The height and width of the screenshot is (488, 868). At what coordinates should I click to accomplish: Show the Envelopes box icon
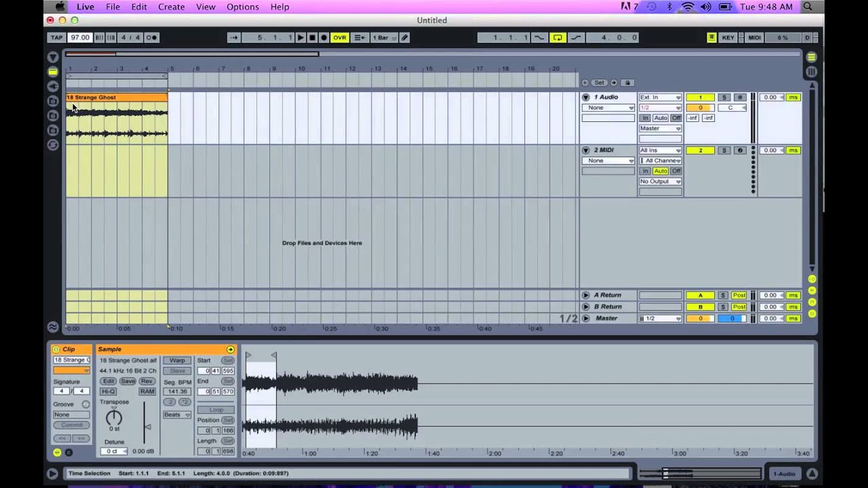(x=68, y=452)
